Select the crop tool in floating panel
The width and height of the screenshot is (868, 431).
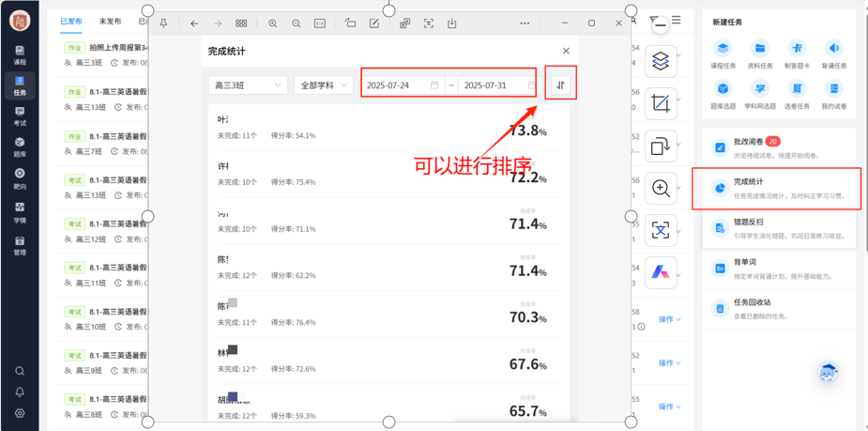661,103
